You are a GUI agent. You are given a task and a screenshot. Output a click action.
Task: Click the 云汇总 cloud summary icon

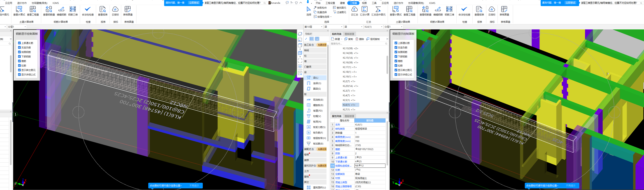pos(354,11)
